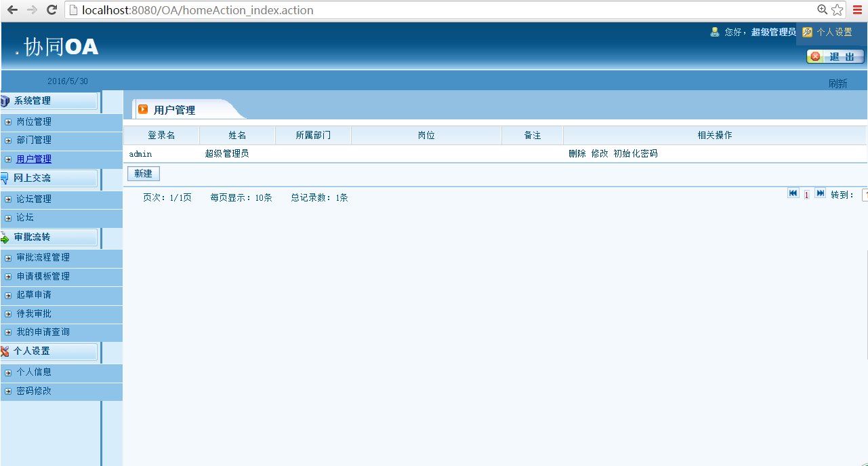Expand 密码修改 via its plus icon
The height and width of the screenshot is (466, 868).
point(7,391)
